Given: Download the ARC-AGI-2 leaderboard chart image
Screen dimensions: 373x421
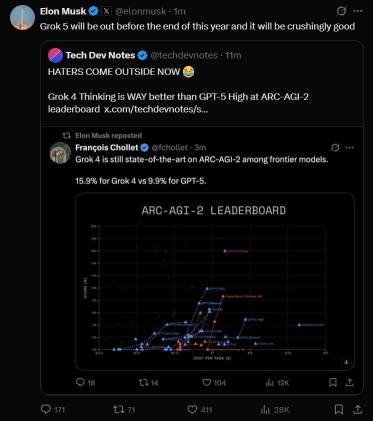Looking at the screenshot, I should [x=346, y=361].
